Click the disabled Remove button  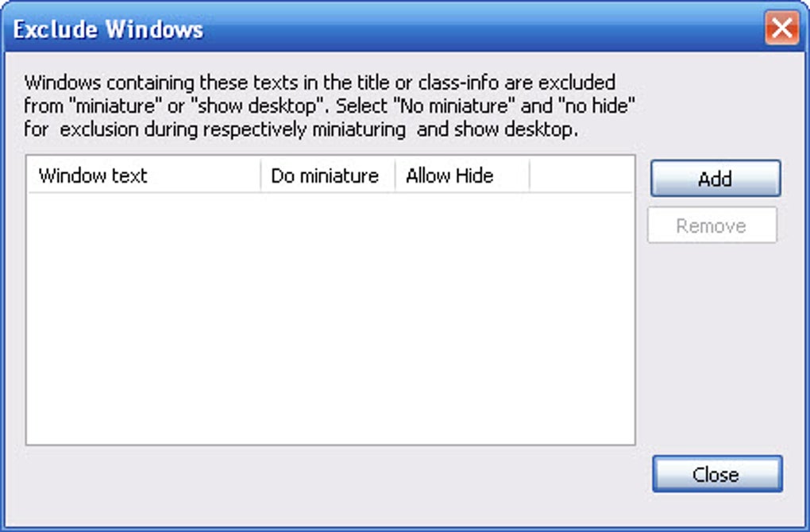(712, 226)
